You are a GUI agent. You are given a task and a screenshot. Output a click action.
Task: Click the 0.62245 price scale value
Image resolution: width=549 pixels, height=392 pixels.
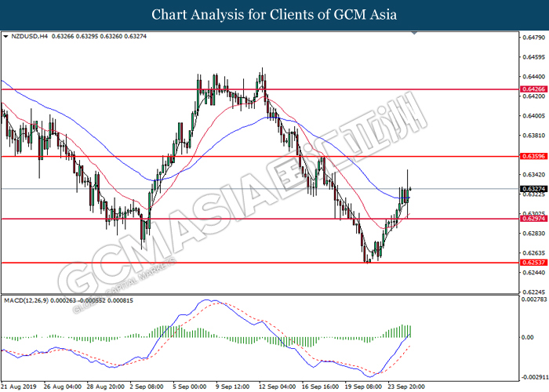tap(533, 292)
